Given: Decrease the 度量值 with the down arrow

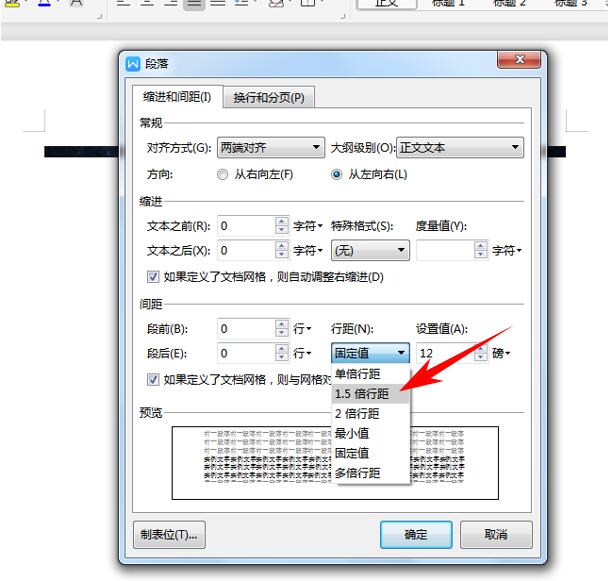Looking at the screenshot, I should (x=481, y=254).
